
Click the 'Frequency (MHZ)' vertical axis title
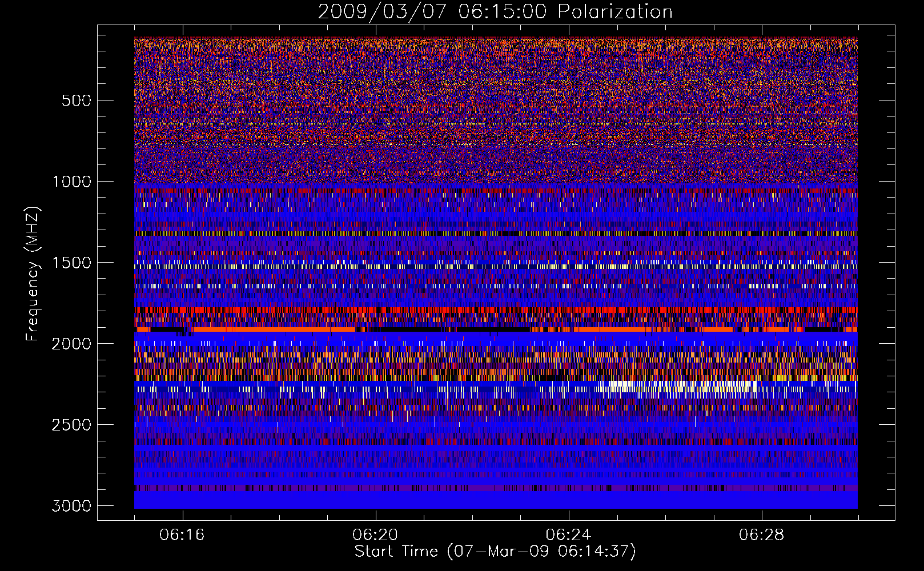[33, 274]
